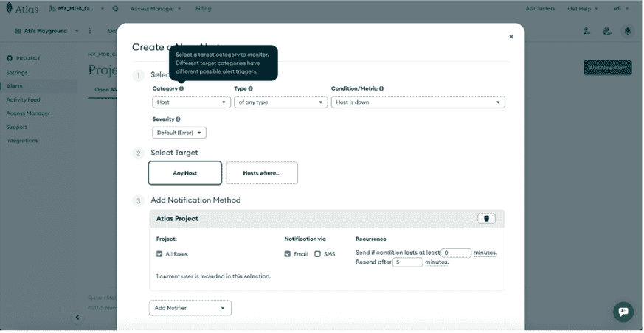Image resolution: width=644 pixels, height=333 pixels.
Task: Open organization settings gear icon
Action: 115,9
